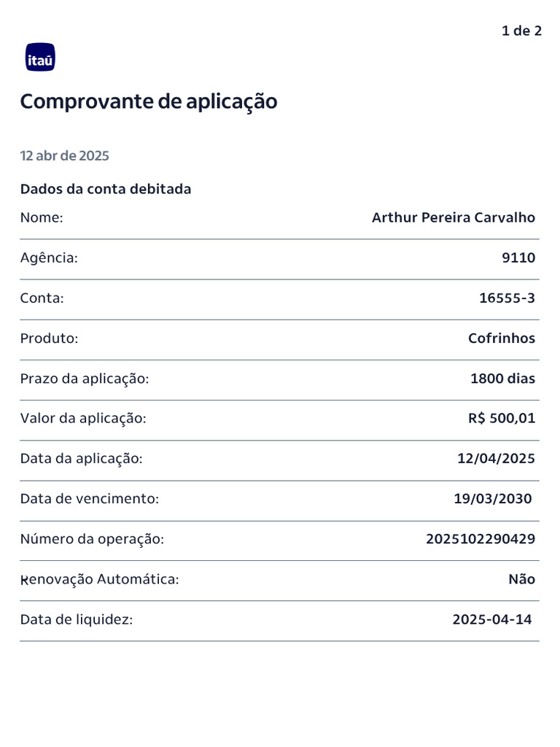Click the name Arthur Pereira Carvalho

[x=453, y=217]
